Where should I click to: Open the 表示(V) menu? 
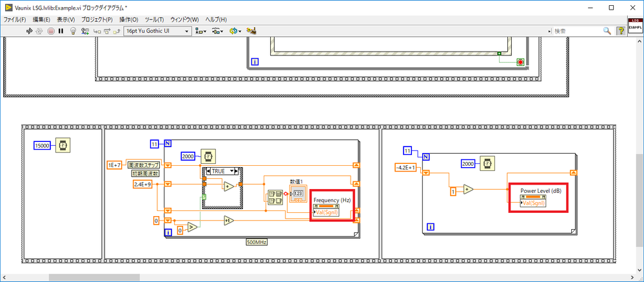tap(66, 20)
